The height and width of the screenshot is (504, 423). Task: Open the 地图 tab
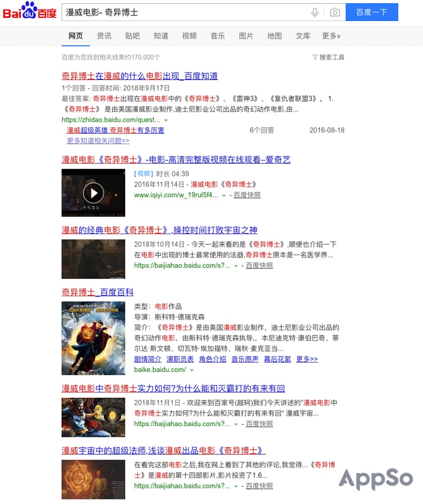275,36
